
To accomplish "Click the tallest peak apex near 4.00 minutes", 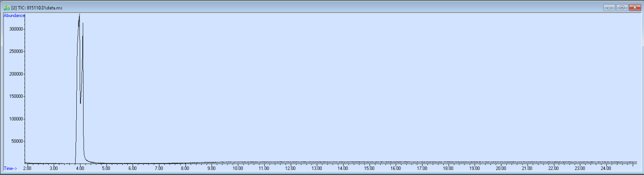I will point(79,15).
